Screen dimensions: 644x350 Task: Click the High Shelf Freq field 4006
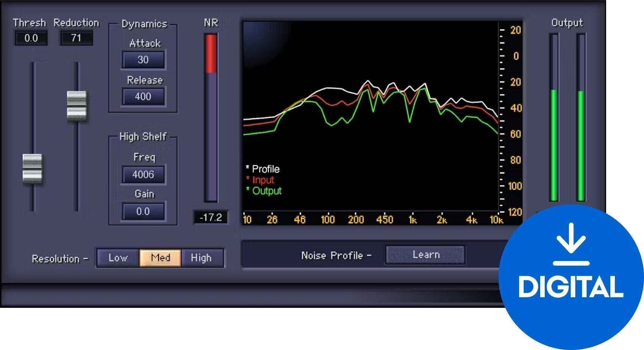tap(143, 175)
